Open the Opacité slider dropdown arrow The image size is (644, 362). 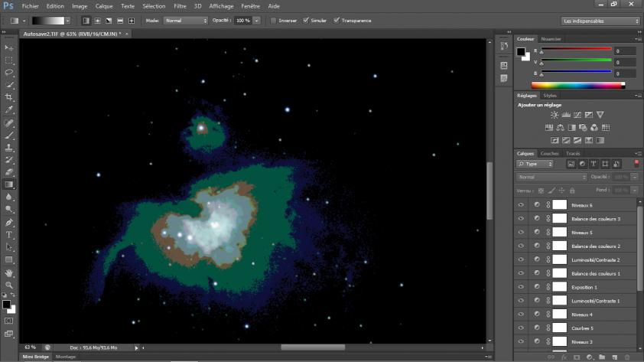(x=257, y=21)
